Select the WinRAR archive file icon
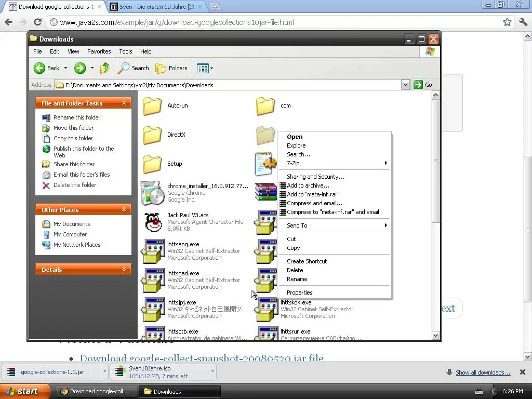 [x=266, y=192]
